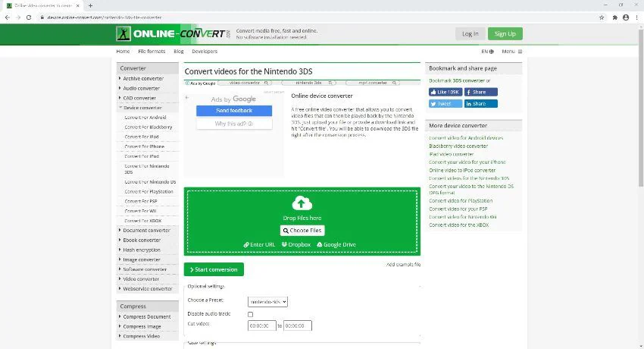Click the Start conversion button
Image resolution: width=644 pixels, height=349 pixels.
(214, 269)
